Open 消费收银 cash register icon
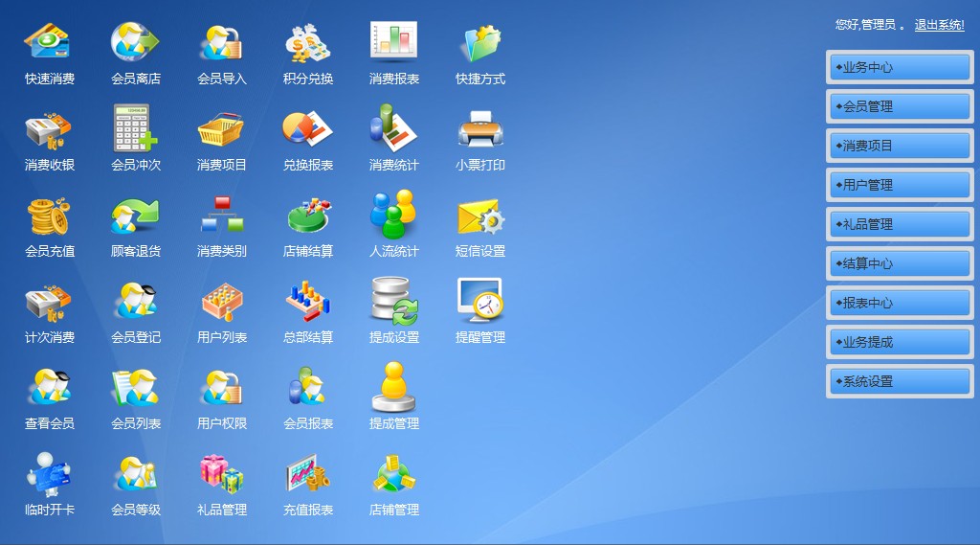The image size is (980, 545). click(48, 130)
